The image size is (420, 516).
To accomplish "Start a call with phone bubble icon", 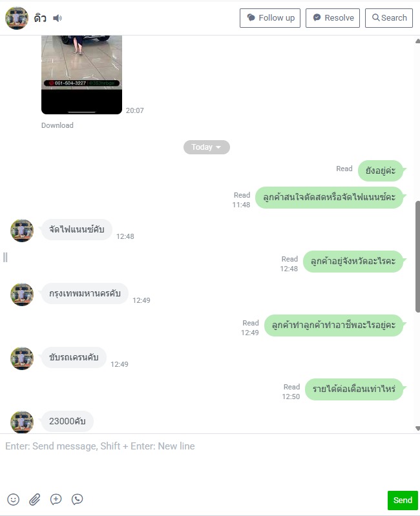I will [x=78, y=499].
